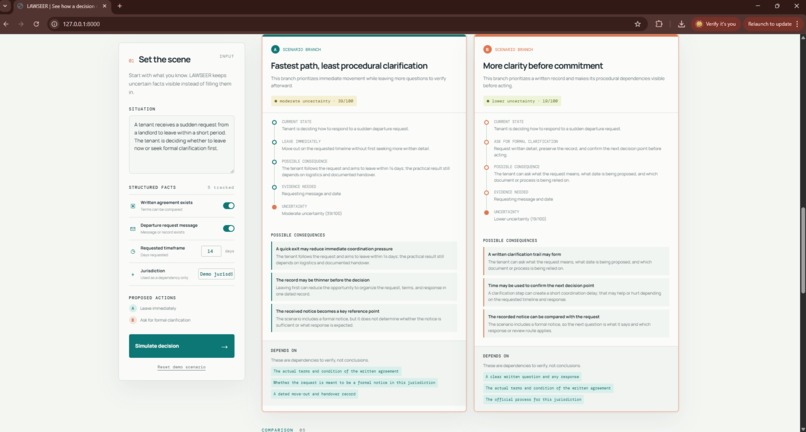Click the written clarification trail consequence card
The height and width of the screenshot is (432, 806).
pos(576,261)
